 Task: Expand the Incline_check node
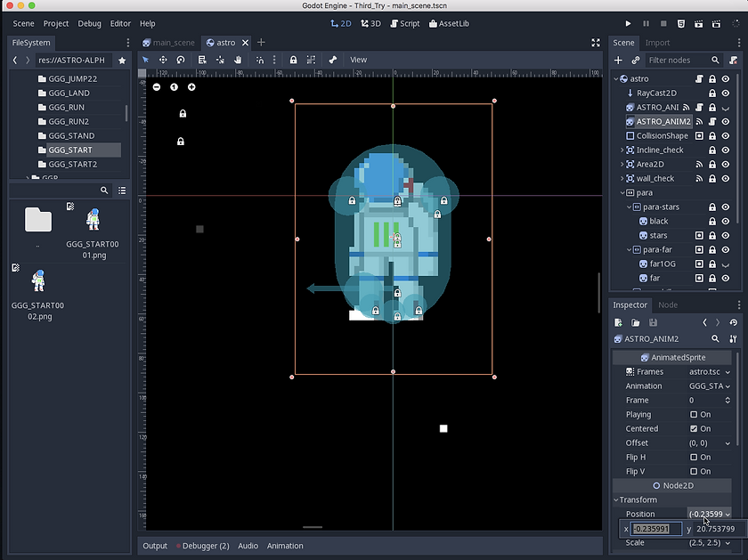click(x=622, y=150)
